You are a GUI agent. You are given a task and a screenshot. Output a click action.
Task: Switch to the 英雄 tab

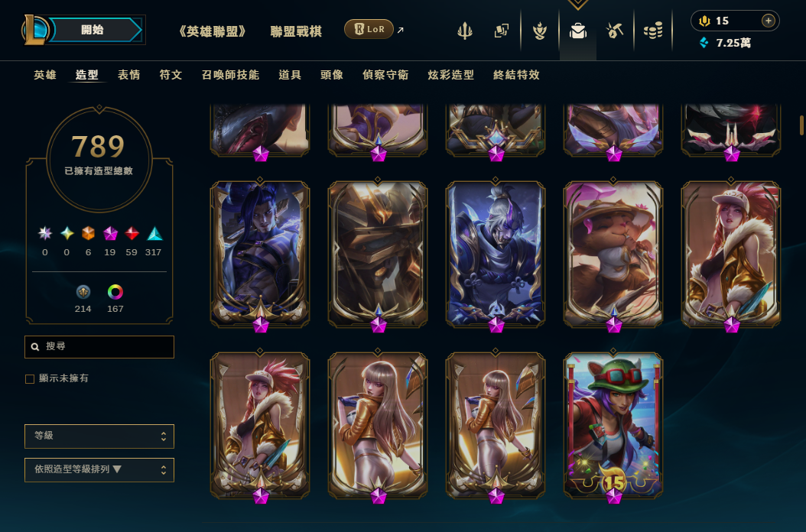click(x=45, y=75)
